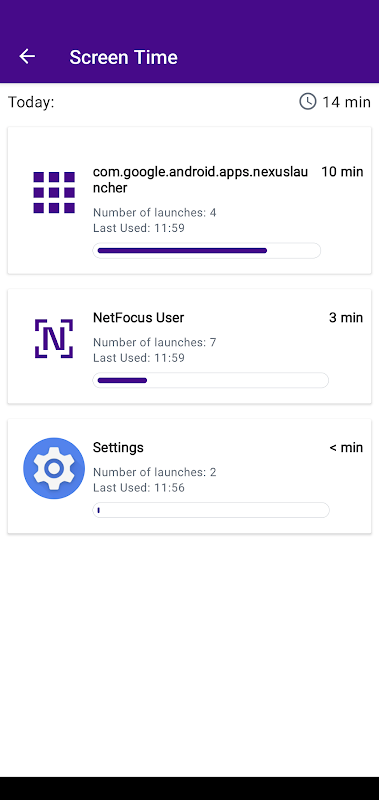The height and width of the screenshot is (800, 379).
Task: Click the Settings usage progress bar
Action: click(x=211, y=510)
